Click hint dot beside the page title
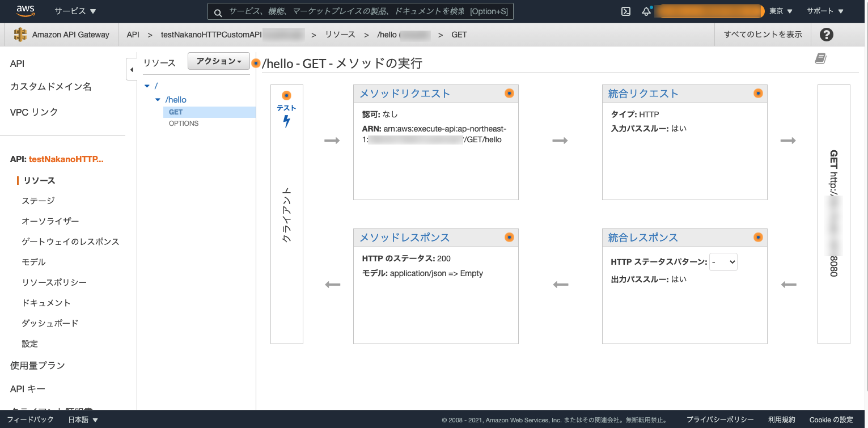Image resolution: width=868 pixels, height=428 pixels. tap(256, 63)
